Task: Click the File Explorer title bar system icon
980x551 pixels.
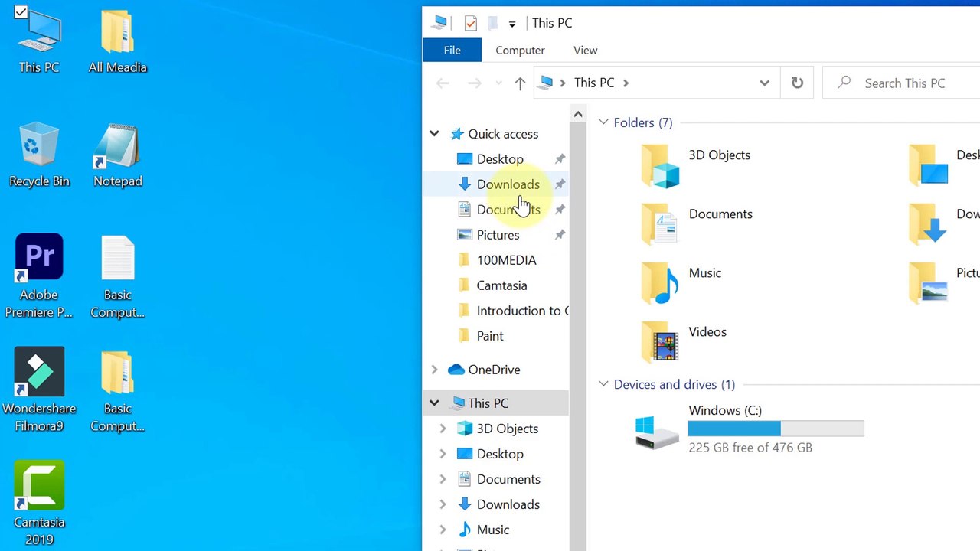Action: [439, 22]
